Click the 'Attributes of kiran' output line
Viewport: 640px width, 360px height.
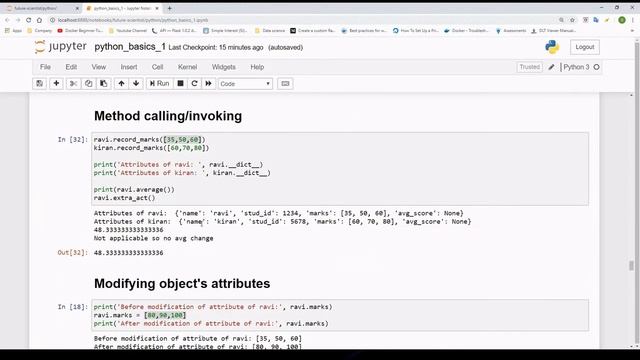point(282,222)
